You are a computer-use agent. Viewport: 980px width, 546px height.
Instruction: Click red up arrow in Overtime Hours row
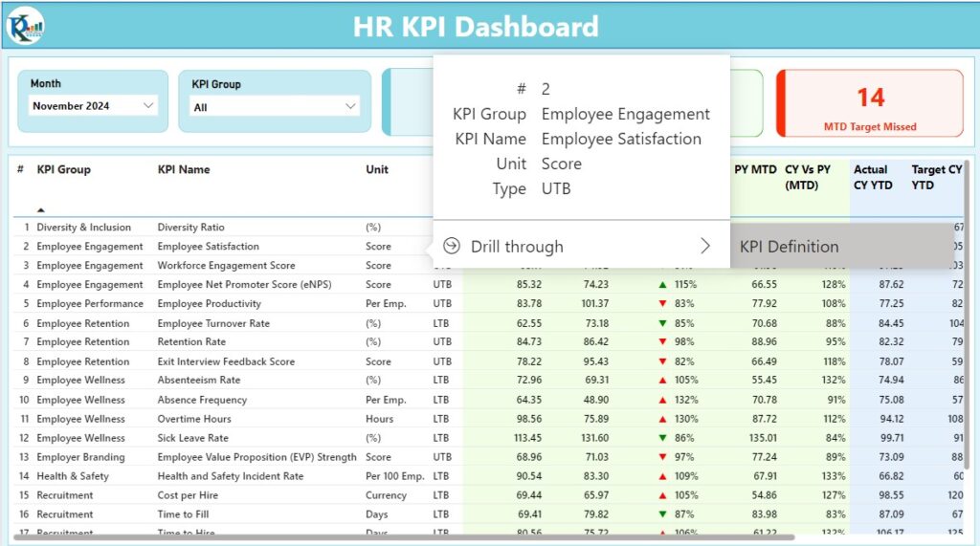click(662, 419)
